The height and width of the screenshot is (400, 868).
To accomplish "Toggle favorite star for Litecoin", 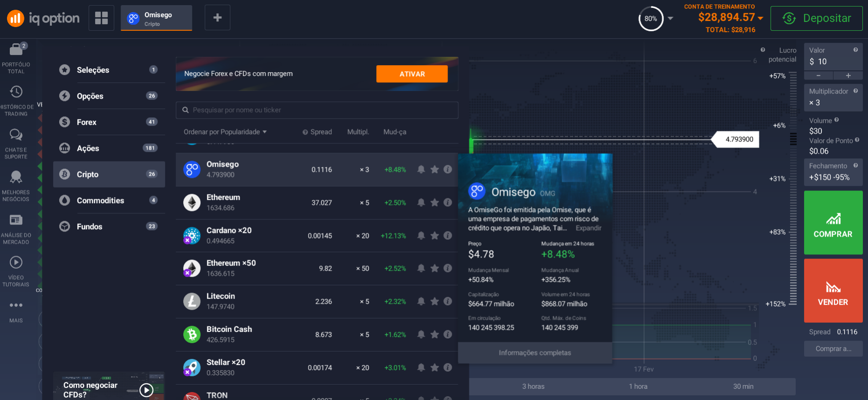I will [x=434, y=301].
